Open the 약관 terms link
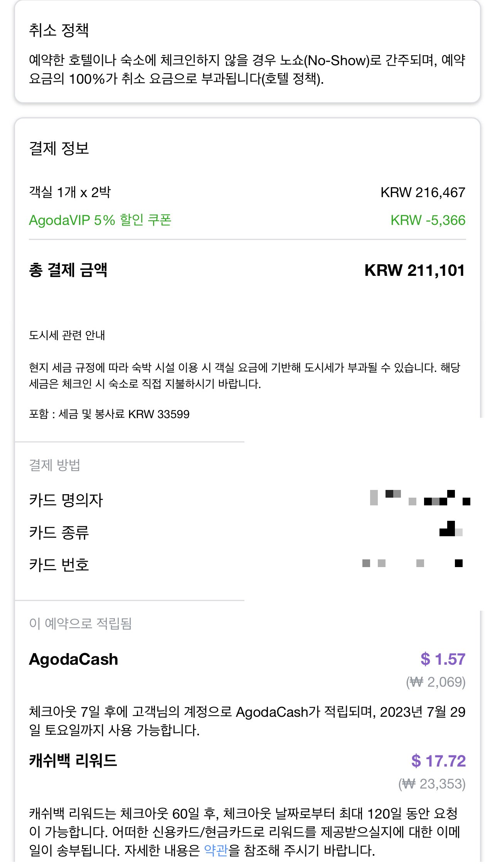Viewport: 495px width, 868px height. (216, 850)
